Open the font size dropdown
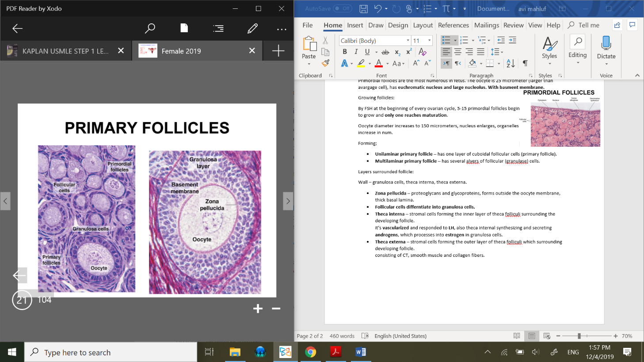This screenshot has width=644, height=362. 429,41
